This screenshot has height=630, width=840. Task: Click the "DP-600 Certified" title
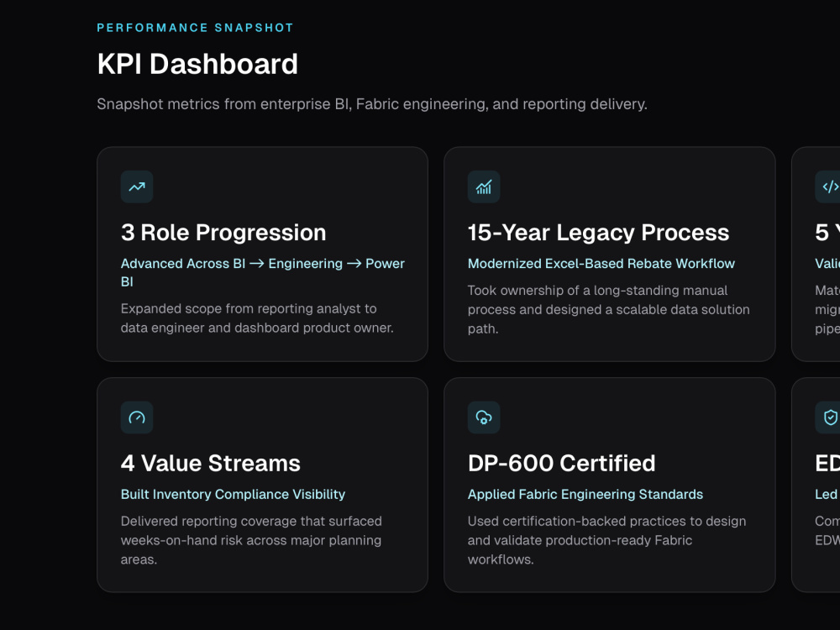click(x=561, y=464)
